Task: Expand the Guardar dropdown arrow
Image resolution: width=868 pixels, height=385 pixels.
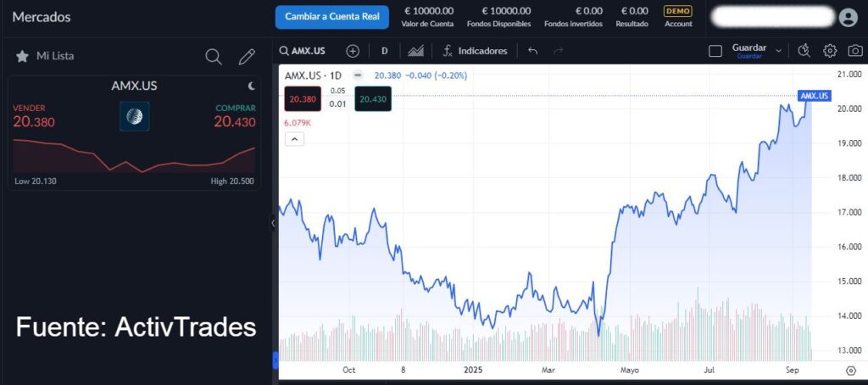Action: point(779,51)
